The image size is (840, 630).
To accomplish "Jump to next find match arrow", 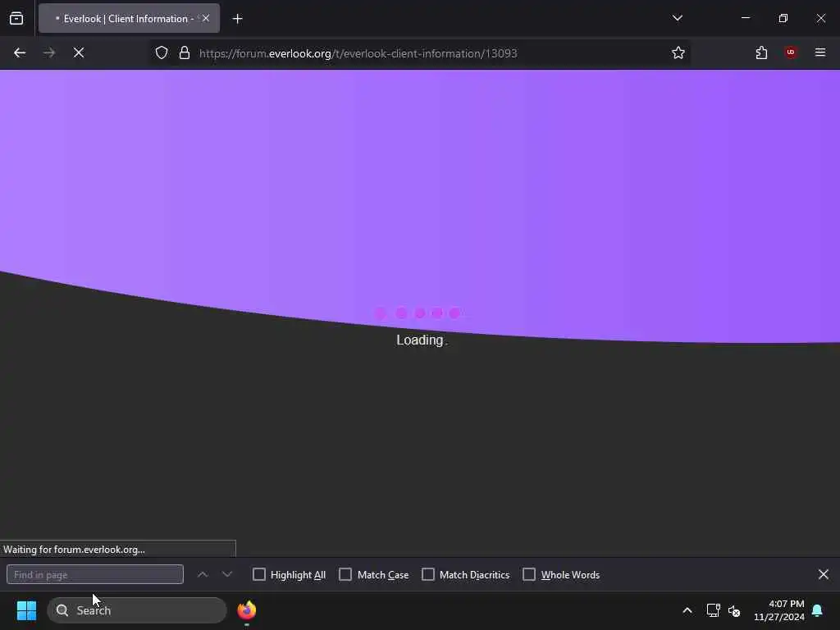I will [x=227, y=574].
